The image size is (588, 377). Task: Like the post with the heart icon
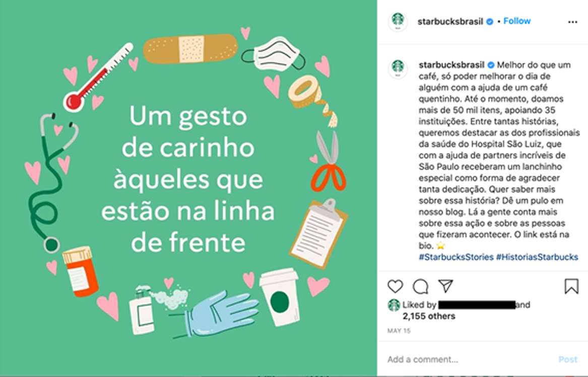pos(395,287)
